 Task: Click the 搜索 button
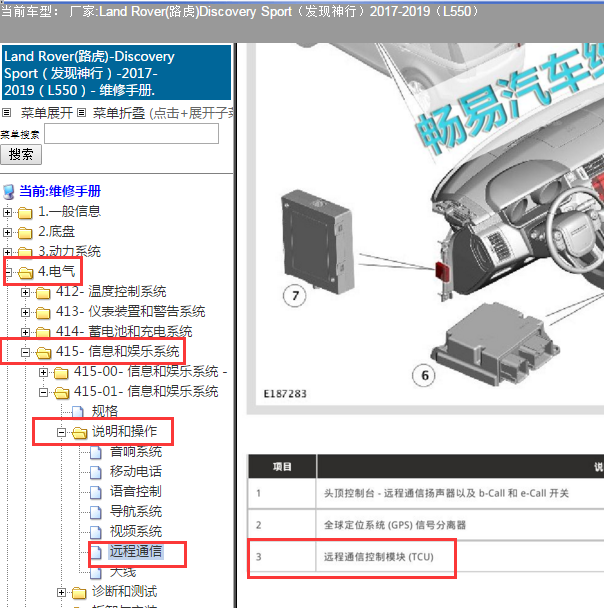pyautogui.click(x=21, y=155)
